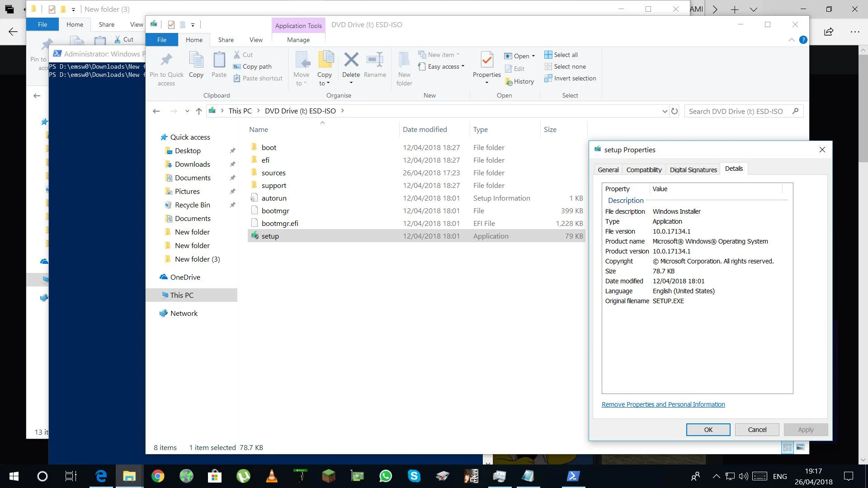Select Downloads in Quick access

pos(192,164)
